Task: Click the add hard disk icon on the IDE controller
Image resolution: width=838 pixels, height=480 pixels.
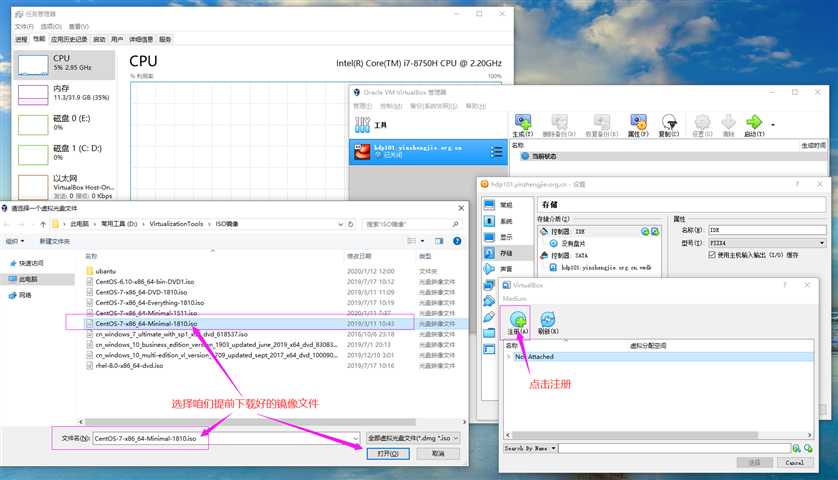Action: coord(655,231)
